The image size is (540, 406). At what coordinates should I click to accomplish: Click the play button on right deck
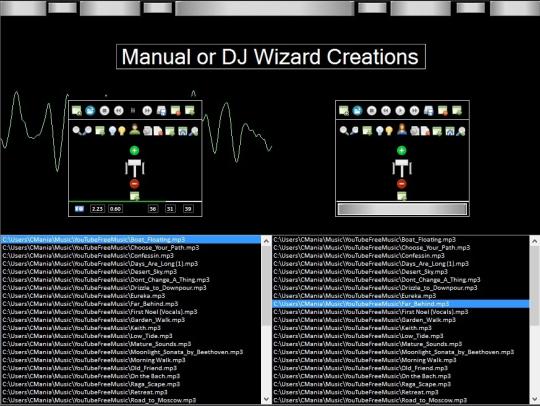(x=400, y=111)
